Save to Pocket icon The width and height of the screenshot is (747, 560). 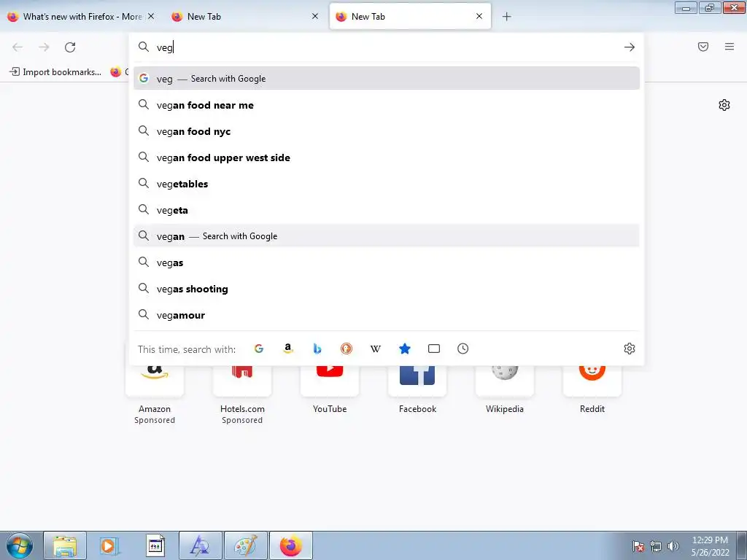click(x=703, y=47)
